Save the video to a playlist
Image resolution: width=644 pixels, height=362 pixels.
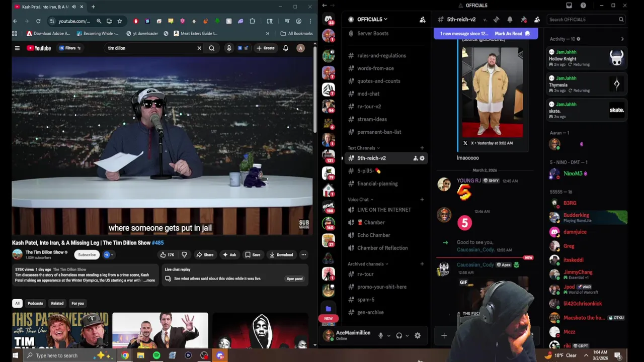(253, 255)
